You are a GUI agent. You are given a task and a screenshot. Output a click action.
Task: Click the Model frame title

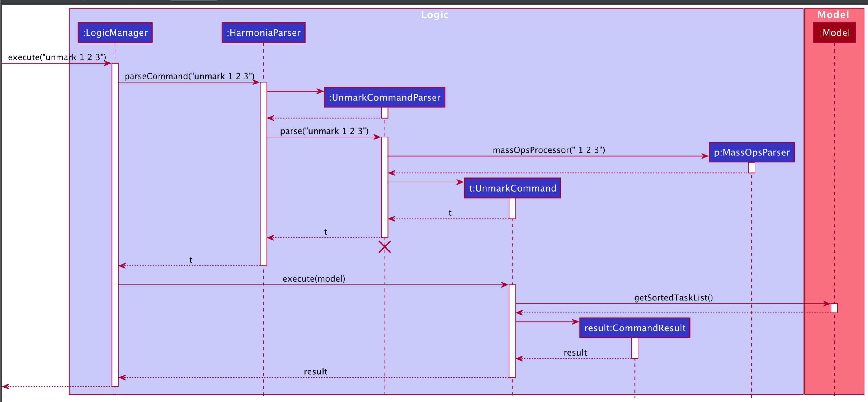coord(833,15)
